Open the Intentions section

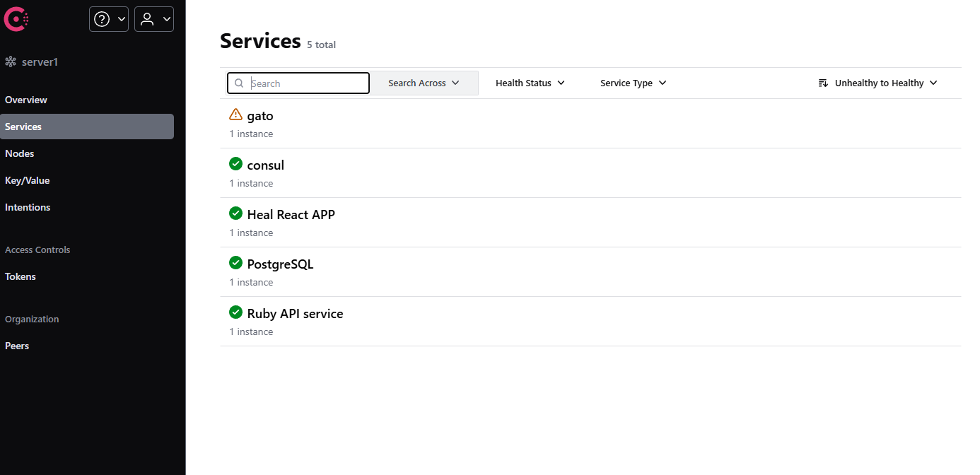(28, 207)
